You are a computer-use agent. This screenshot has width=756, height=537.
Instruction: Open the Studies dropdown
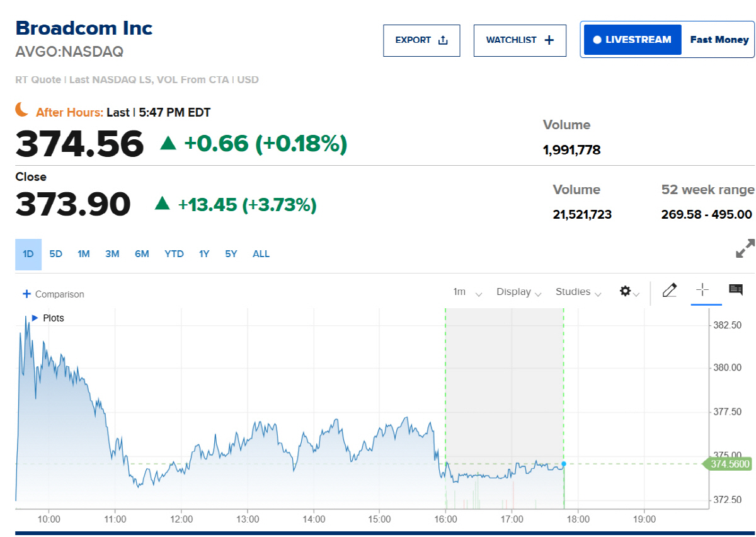click(x=578, y=292)
